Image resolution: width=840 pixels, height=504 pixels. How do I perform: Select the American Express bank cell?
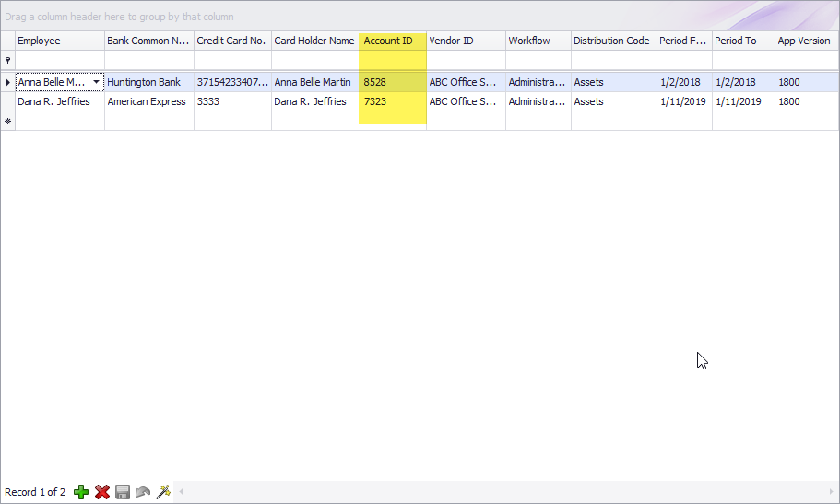(x=148, y=101)
